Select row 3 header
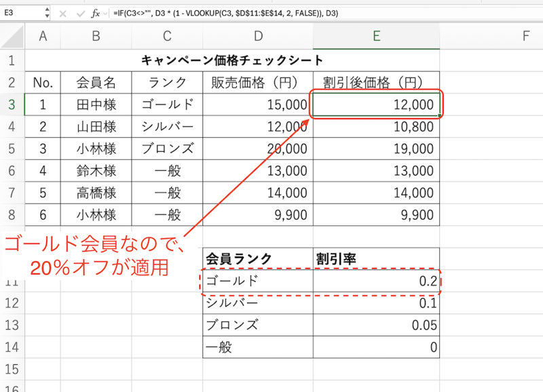This screenshot has width=543, height=392. click(12, 104)
